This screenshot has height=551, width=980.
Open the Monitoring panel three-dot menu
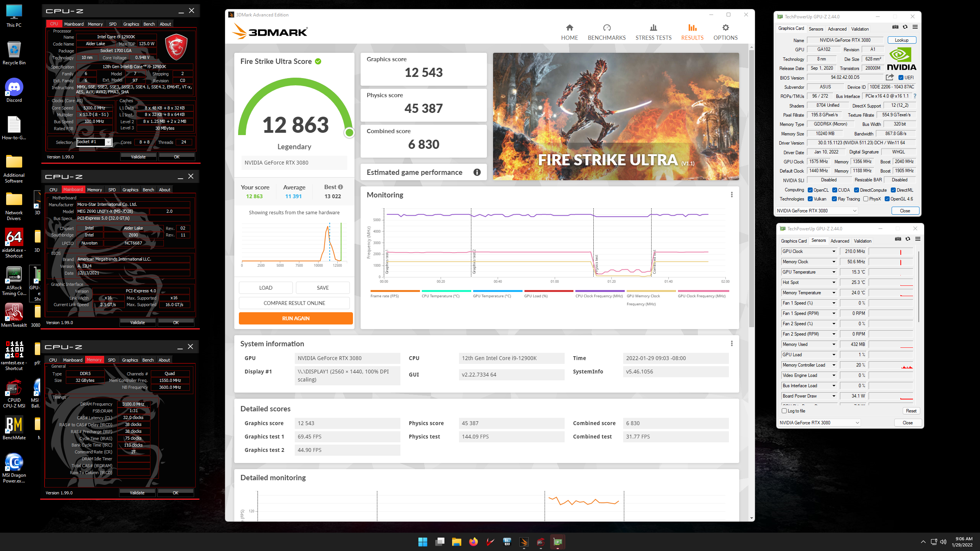pos(732,195)
